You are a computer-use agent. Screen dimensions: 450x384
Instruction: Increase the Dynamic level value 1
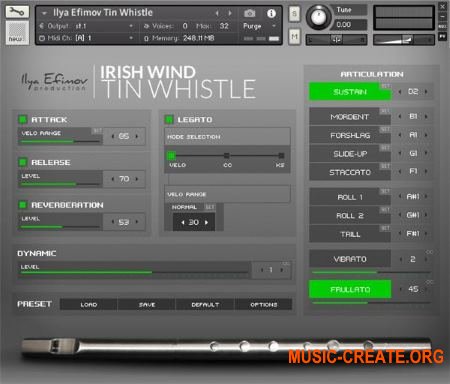pos(282,270)
